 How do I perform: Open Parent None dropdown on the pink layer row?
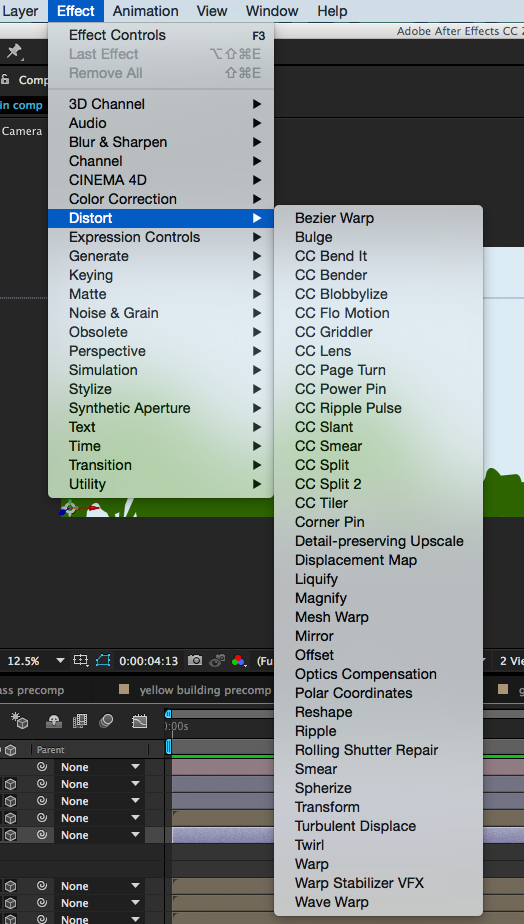tap(99, 767)
